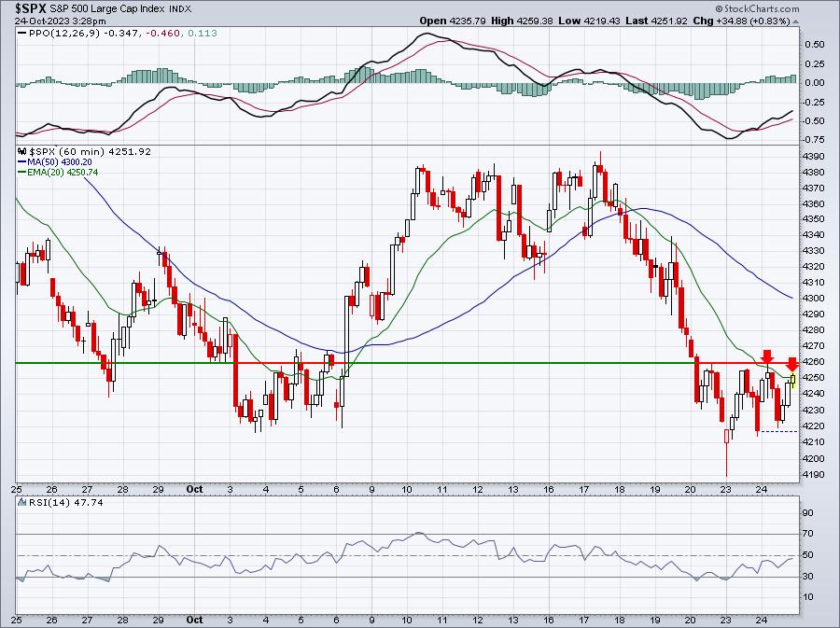The image size is (840, 628).
Task: Click the black PPO line marker in the legend
Action: [22, 34]
